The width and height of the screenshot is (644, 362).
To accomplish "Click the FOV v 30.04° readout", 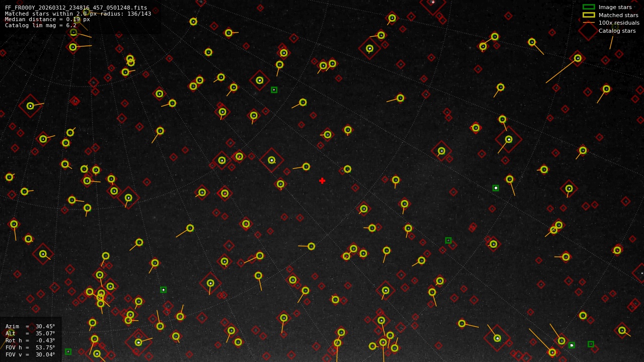I will coord(30,354).
